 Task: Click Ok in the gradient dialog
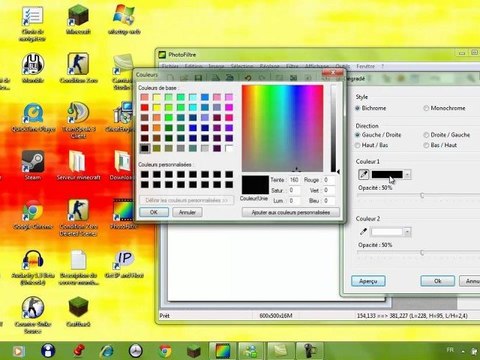pos(437,281)
